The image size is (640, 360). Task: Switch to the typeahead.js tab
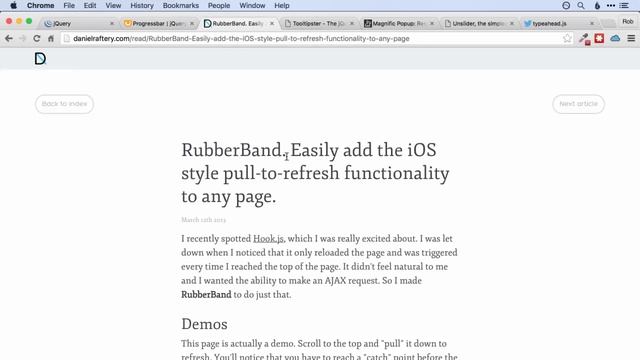[557, 24]
